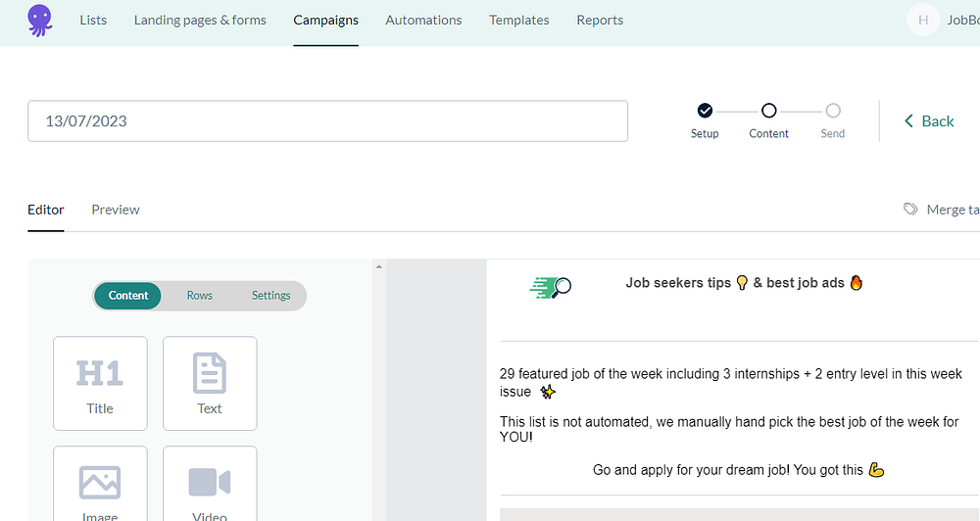Image resolution: width=980 pixels, height=521 pixels.
Task: Click the H account avatar
Action: click(923, 20)
